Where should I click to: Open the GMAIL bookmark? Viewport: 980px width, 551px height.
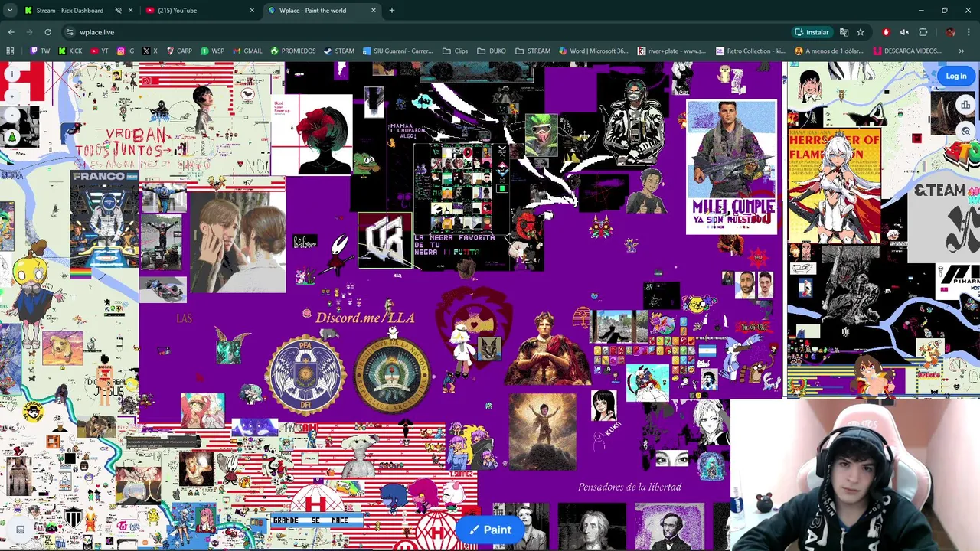coord(247,51)
